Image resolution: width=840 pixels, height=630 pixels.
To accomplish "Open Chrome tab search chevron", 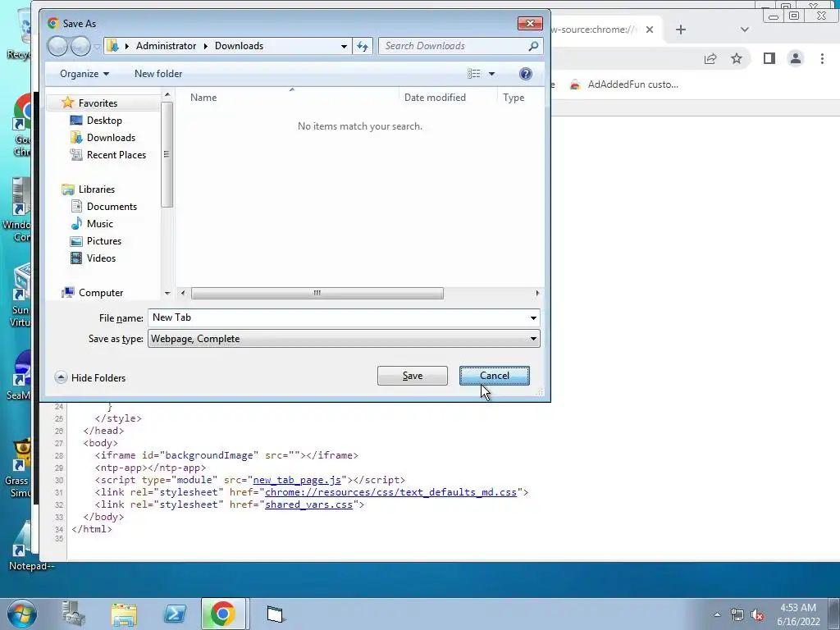I will 745,30.
